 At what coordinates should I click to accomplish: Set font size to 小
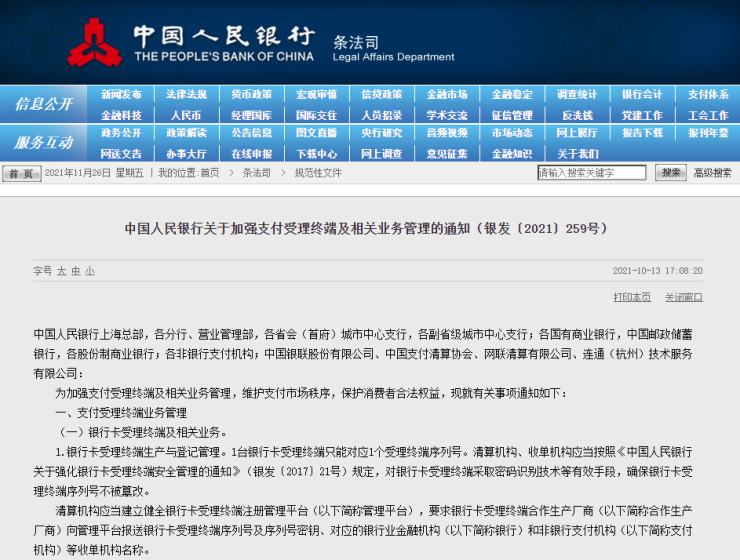(x=90, y=271)
